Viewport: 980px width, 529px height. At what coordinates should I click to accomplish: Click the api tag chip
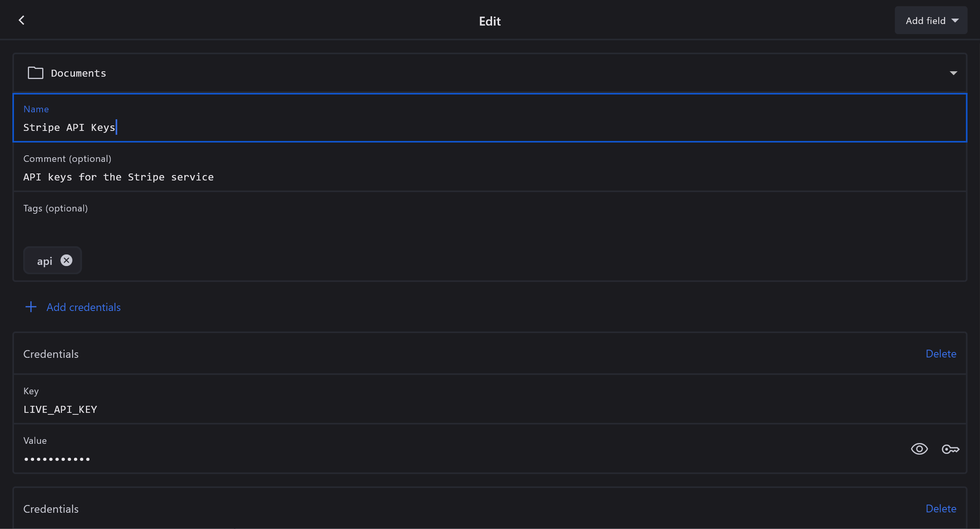click(x=45, y=261)
